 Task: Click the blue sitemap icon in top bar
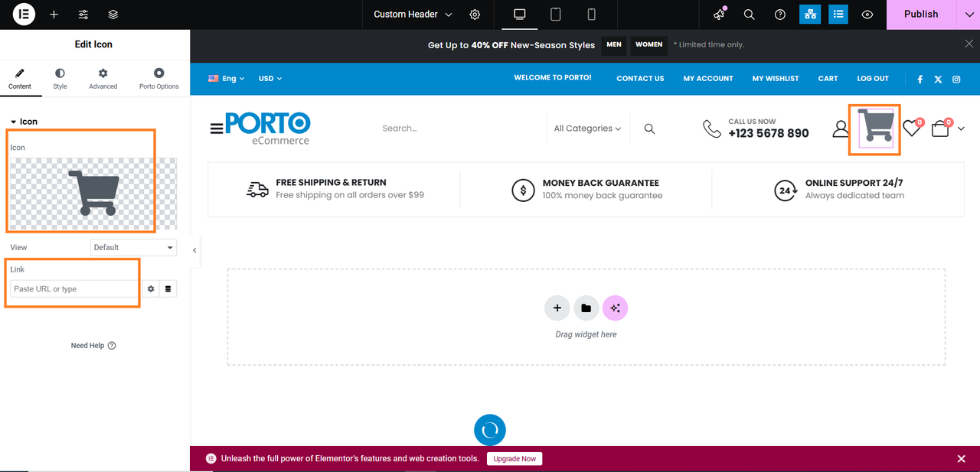click(x=809, y=15)
